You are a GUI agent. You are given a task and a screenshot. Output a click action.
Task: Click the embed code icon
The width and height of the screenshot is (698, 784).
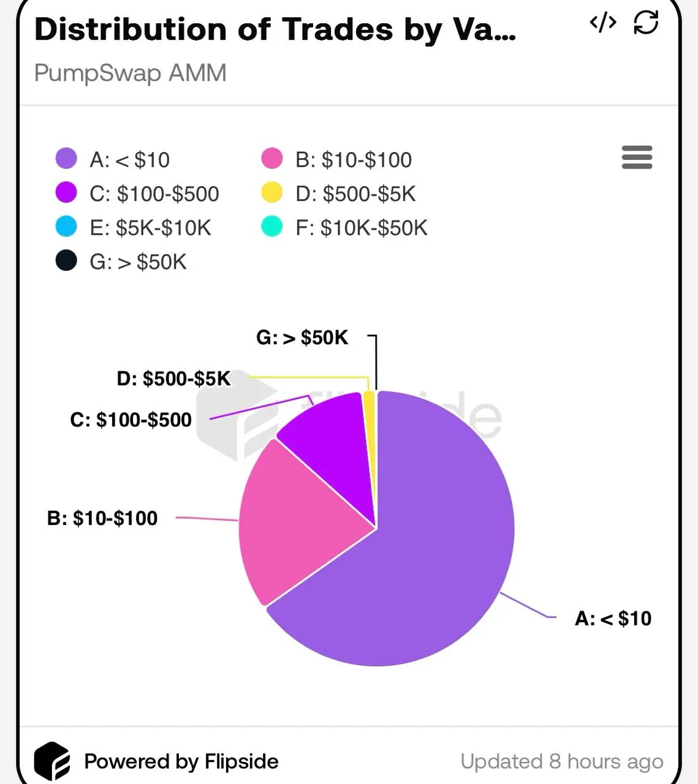click(x=602, y=23)
